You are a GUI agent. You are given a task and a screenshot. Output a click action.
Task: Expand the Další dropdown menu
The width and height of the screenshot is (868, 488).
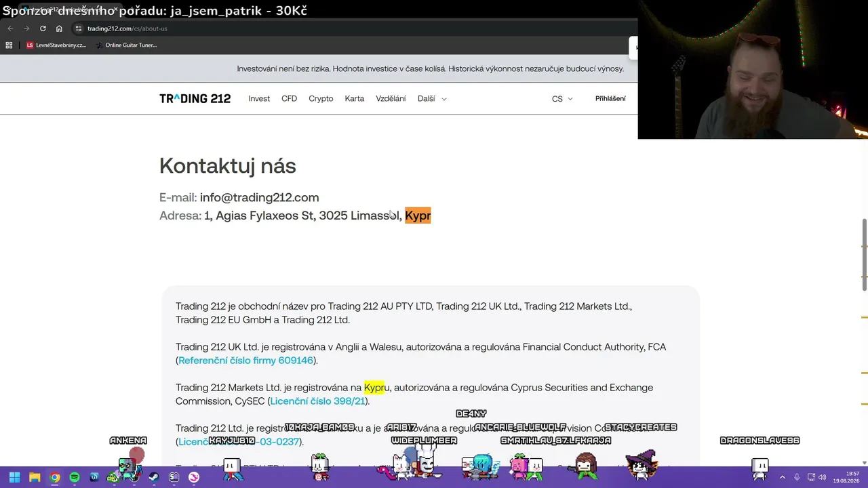coord(432,99)
